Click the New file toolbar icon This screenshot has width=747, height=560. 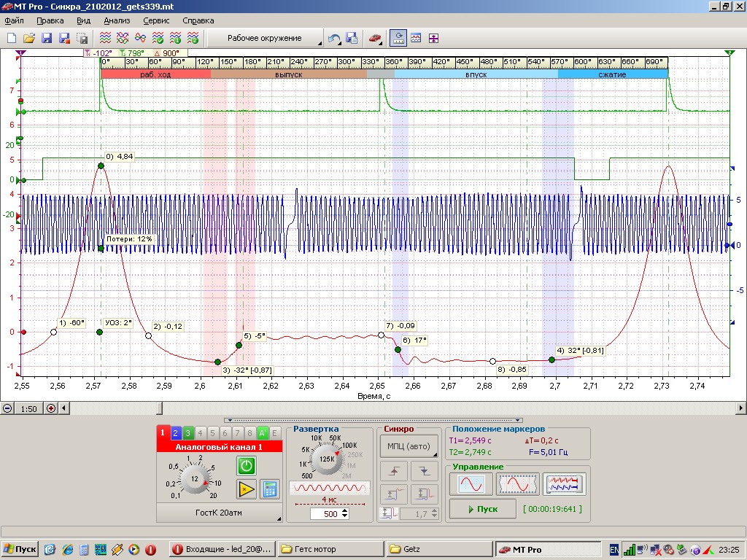(x=12, y=38)
